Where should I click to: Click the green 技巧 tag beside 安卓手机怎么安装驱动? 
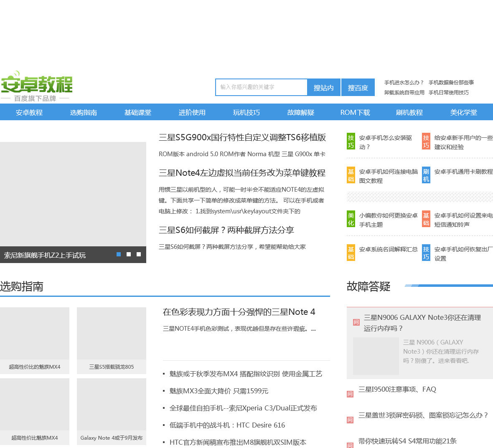(351, 142)
